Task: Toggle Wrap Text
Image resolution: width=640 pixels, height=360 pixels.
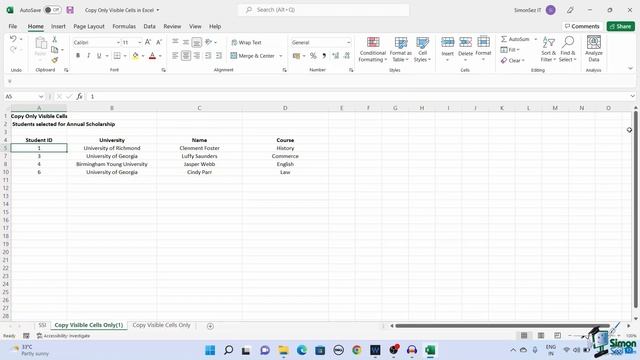Action: [x=246, y=42]
